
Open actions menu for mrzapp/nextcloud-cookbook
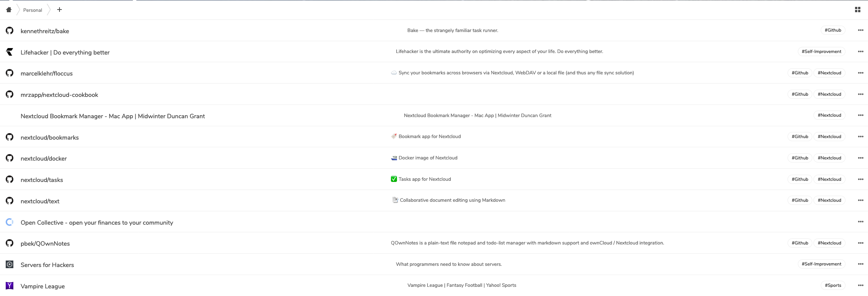point(861,94)
